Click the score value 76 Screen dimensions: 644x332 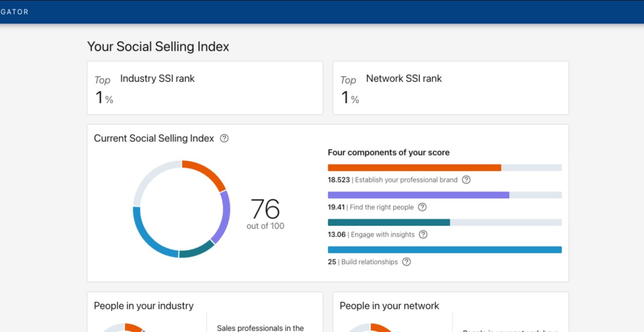[x=265, y=209]
